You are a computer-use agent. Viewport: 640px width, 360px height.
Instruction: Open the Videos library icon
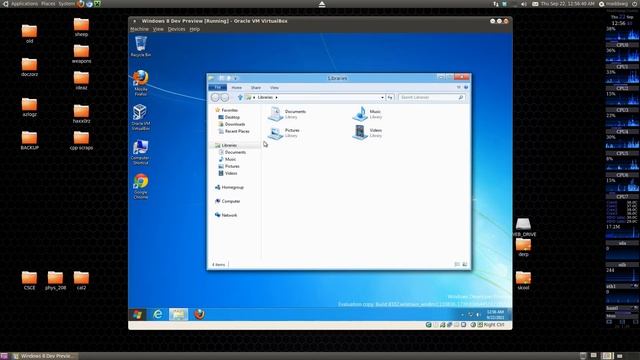360,133
